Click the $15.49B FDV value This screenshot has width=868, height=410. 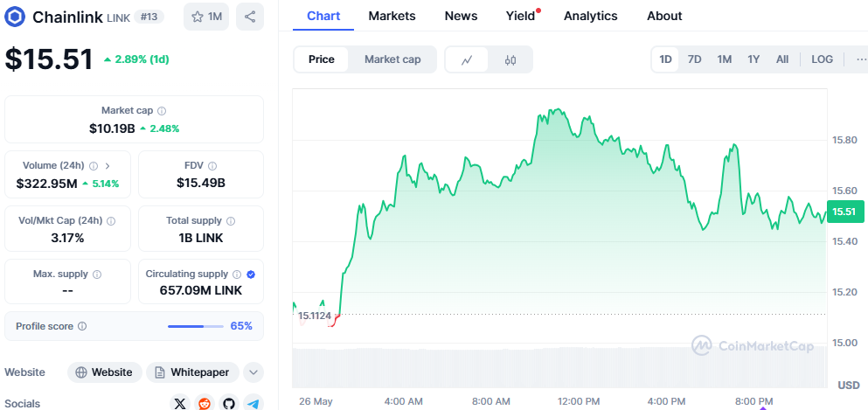tap(201, 183)
